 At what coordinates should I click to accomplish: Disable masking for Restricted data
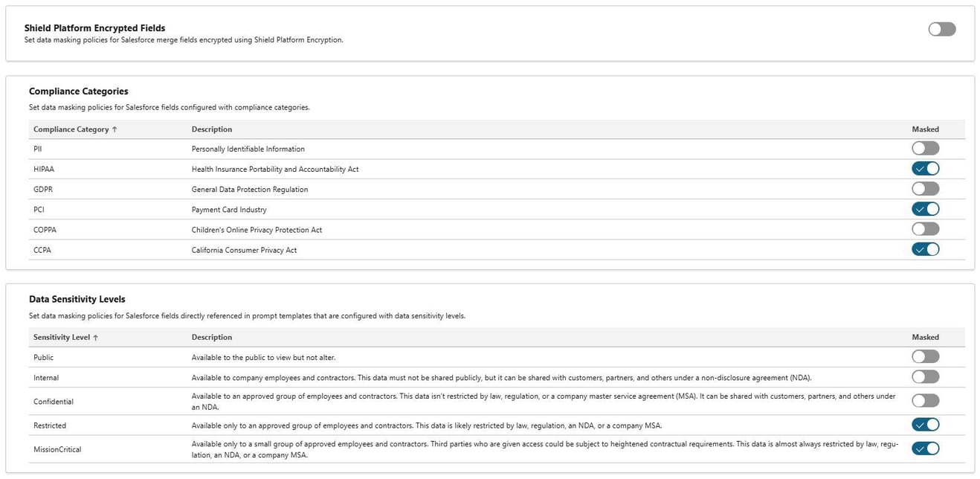925,424
